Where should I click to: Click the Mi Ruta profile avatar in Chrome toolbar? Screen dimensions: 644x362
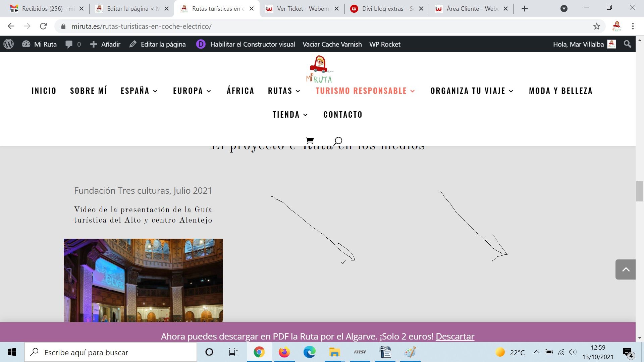(x=617, y=26)
